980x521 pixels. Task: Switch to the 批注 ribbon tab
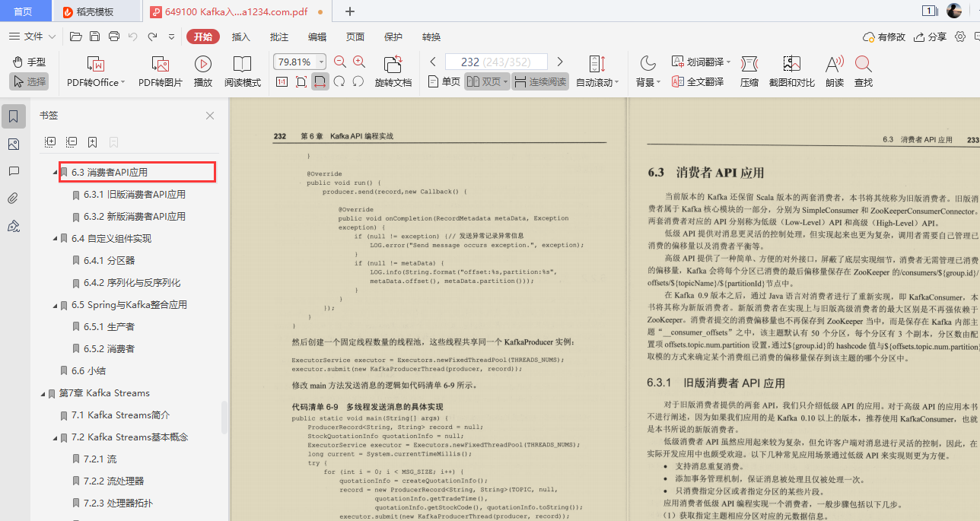point(279,36)
